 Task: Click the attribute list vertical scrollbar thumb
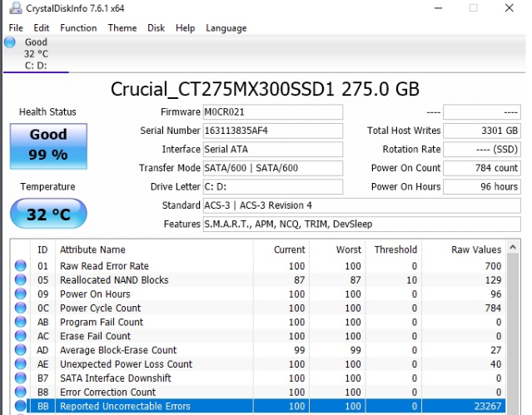[x=513, y=334]
